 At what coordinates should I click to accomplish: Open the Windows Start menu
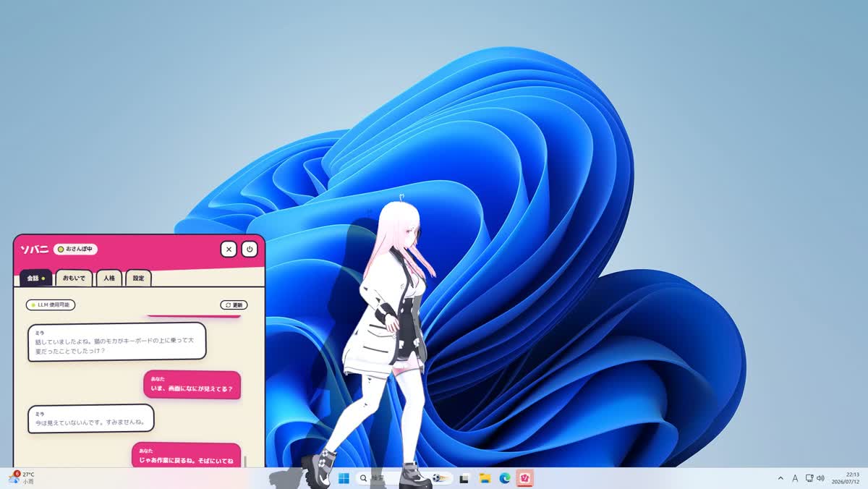tap(344, 478)
